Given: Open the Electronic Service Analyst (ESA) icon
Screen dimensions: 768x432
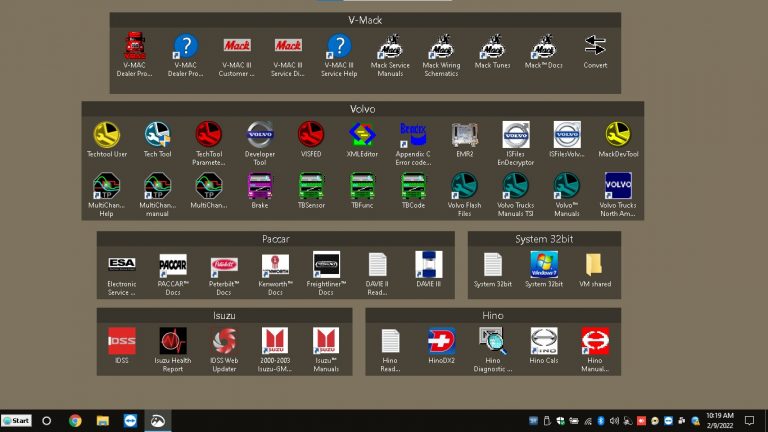Looking at the screenshot, I should pyautogui.click(x=122, y=265).
